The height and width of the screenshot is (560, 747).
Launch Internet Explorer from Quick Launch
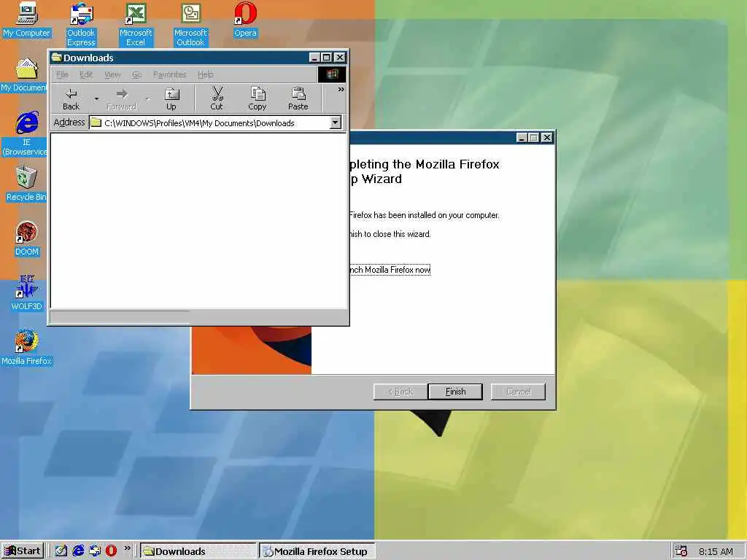(x=78, y=551)
